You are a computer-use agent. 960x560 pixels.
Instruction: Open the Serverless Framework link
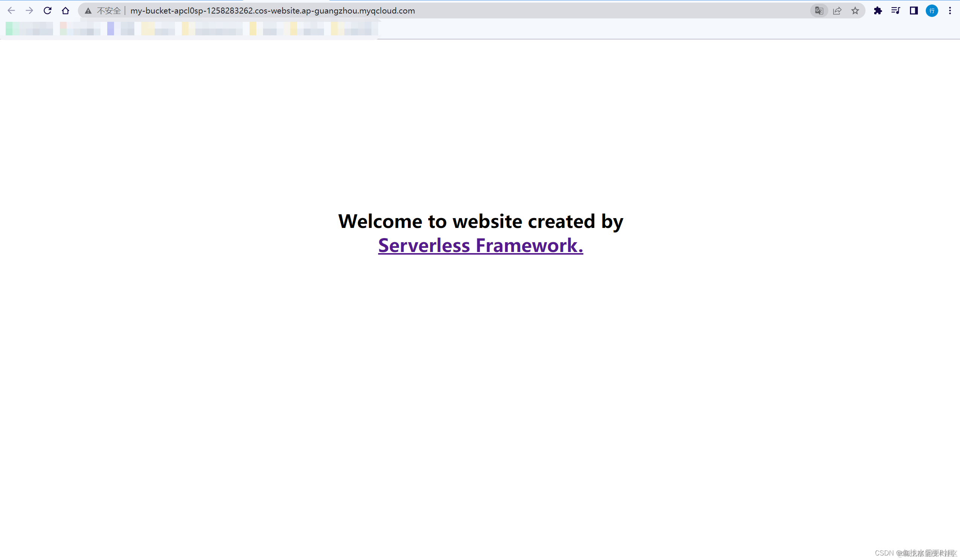(480, 245)
